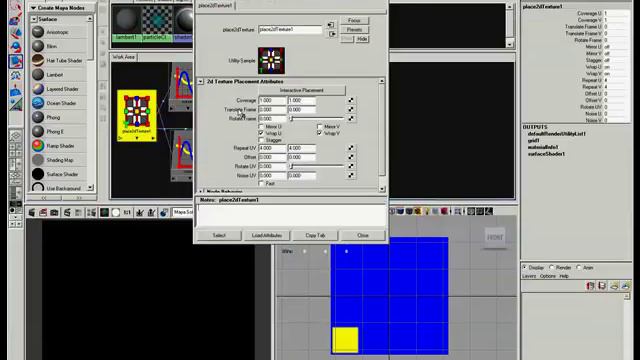The width and height of the screenshot is (640, 360).
Task: Open the renderer dropdown in render view toolbar
Action: pyautogui.click(x=182, y=212)
